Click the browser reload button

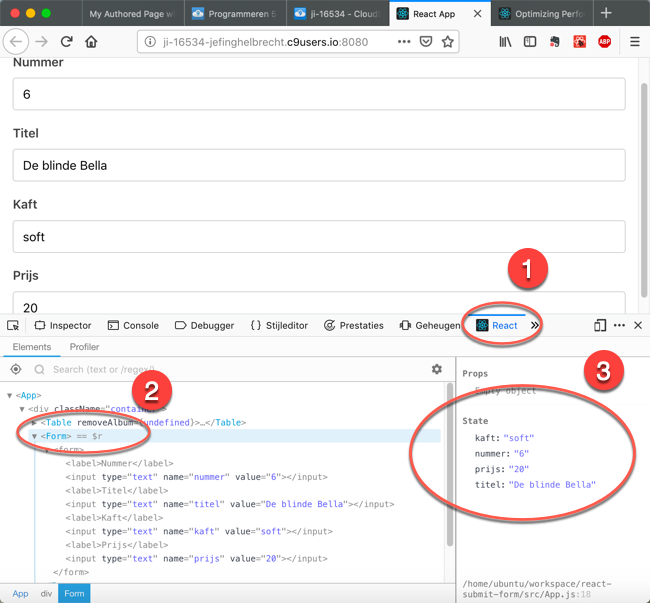tap(66, 42)
